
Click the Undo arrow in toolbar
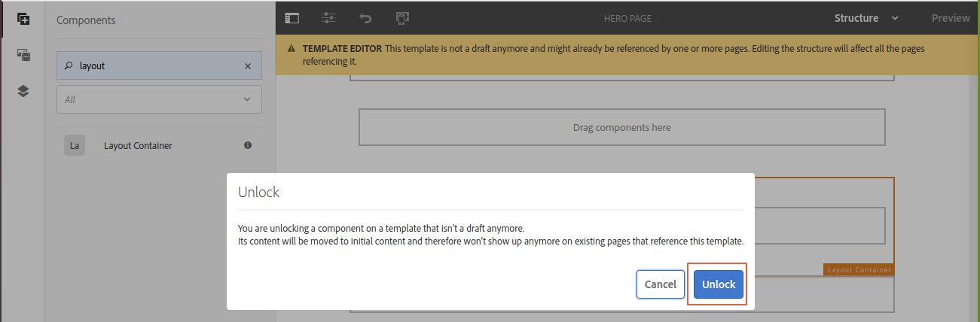365,18
